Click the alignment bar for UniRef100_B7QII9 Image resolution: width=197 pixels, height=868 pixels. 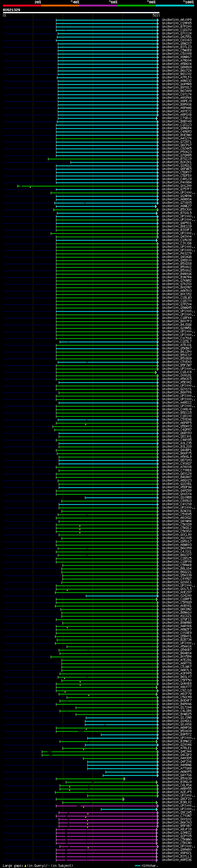click(x=103, y=159)
